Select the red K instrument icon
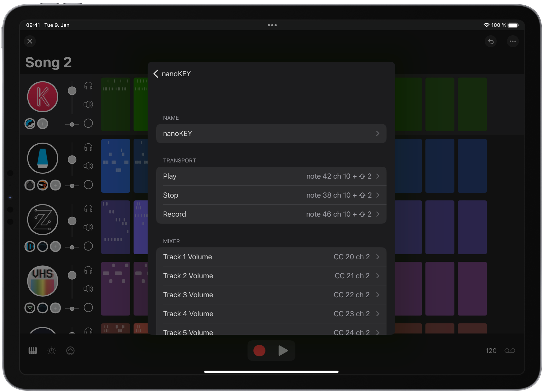Viewport: 543px width, 392px height. [x=43, y=97]
